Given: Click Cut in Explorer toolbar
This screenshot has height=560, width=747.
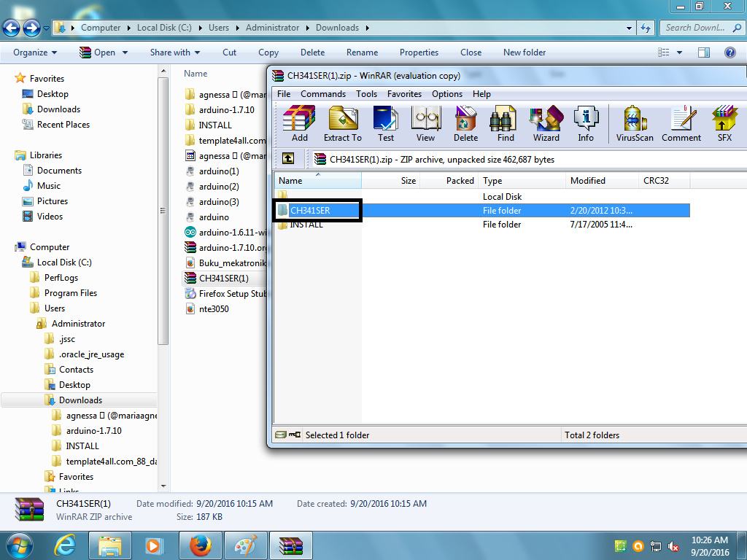Looking at the screenshot, I should [229, 52].
